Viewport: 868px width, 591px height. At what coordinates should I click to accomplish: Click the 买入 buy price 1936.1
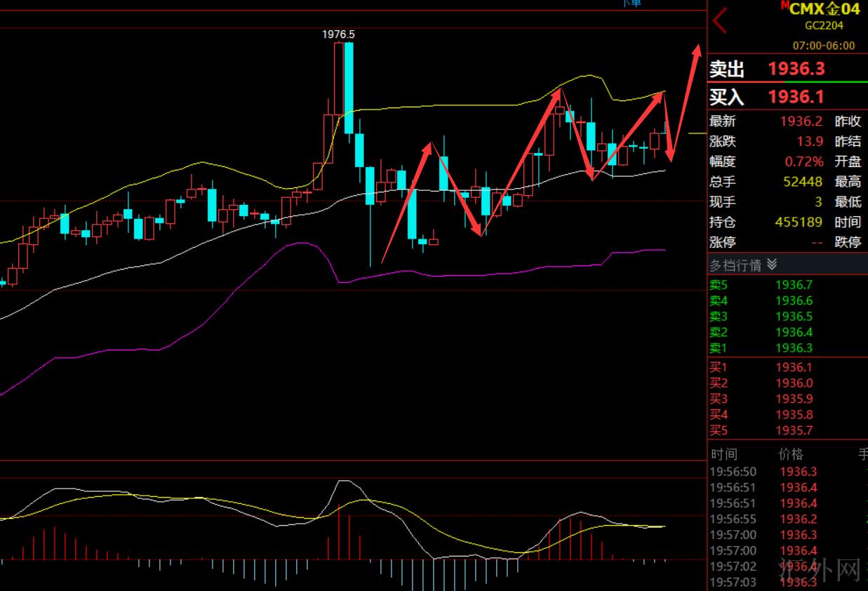(x=796, y=96)
